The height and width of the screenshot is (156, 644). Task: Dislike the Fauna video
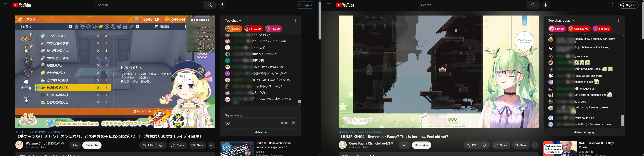point(485,145)
